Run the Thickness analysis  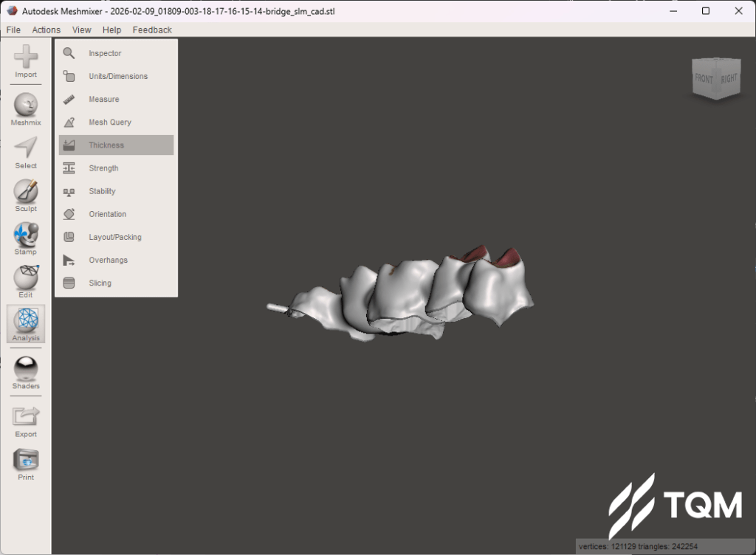pyautogui.click(x=106, y=145)
